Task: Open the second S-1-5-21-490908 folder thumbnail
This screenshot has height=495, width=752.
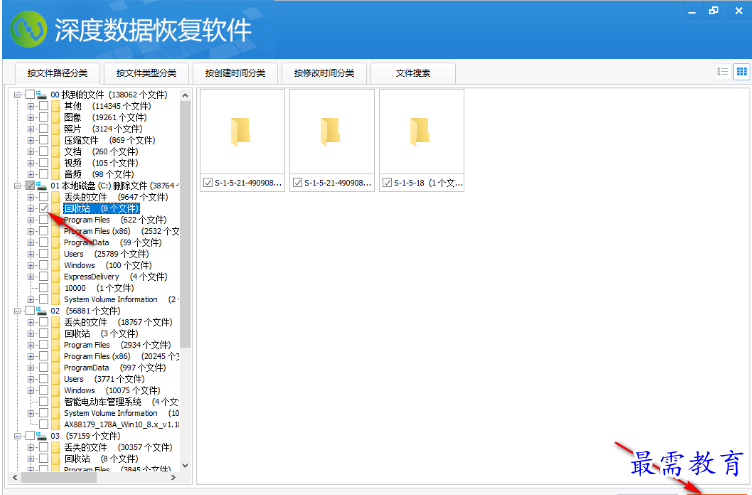Action: point(332,132)
